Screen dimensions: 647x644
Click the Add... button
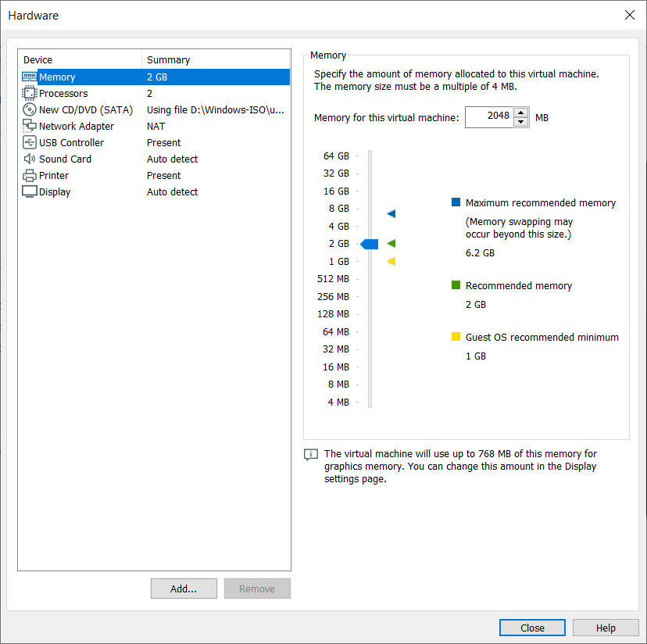click(184, 589)
